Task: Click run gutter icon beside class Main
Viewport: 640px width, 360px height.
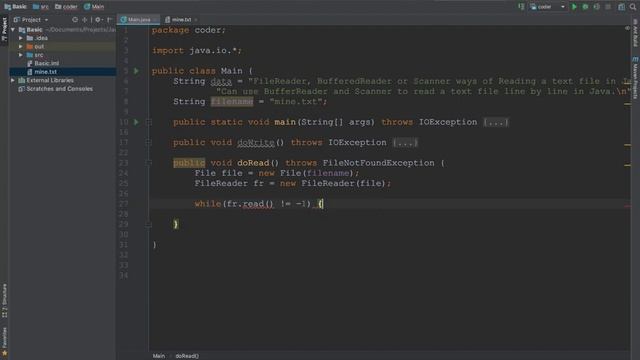Action: (x=136, y=71)
